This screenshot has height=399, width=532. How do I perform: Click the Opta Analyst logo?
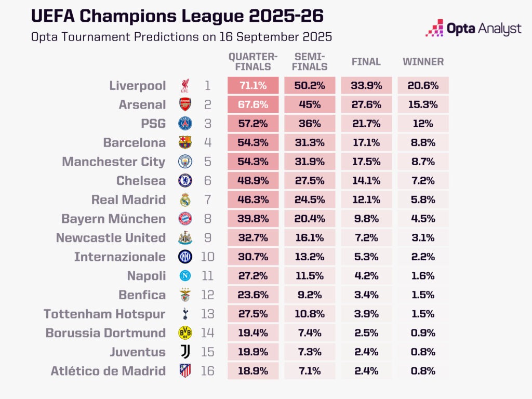point(473,28)
